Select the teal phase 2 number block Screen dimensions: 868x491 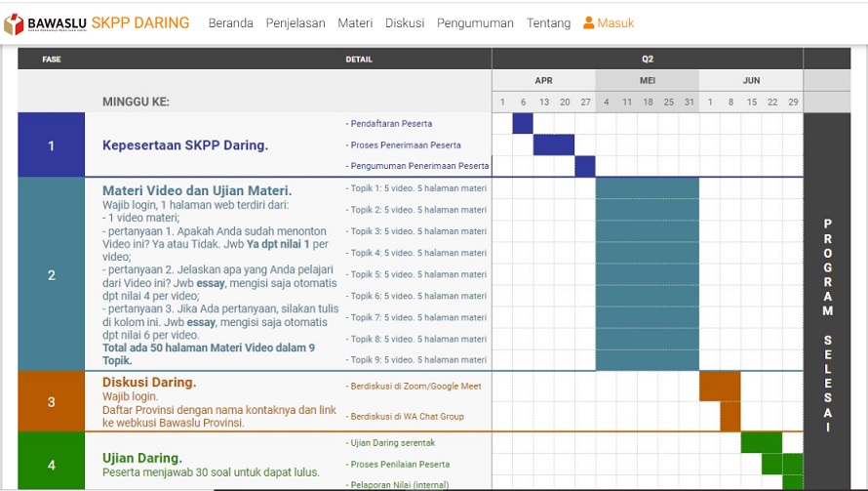point(51,274)
